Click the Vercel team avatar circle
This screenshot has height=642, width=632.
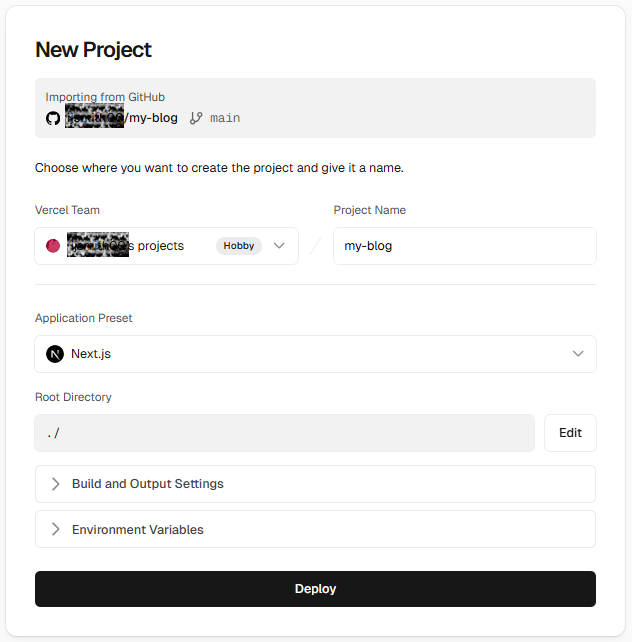click(53, 246)
